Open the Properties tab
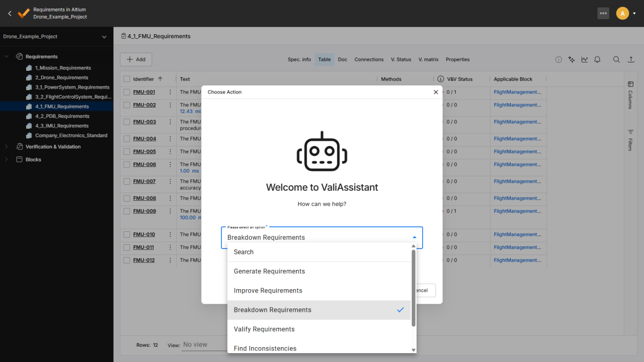Screen dimensions: 644x362 458,59
